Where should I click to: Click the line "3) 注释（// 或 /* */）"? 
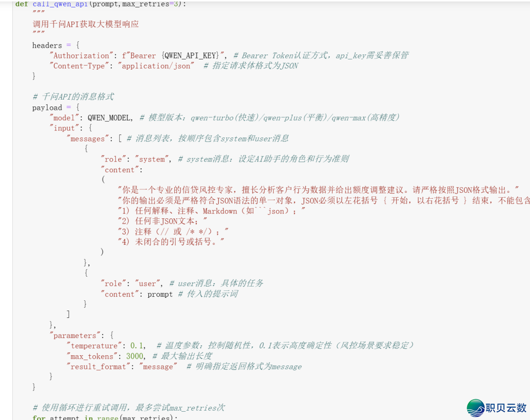click(173, 232)
